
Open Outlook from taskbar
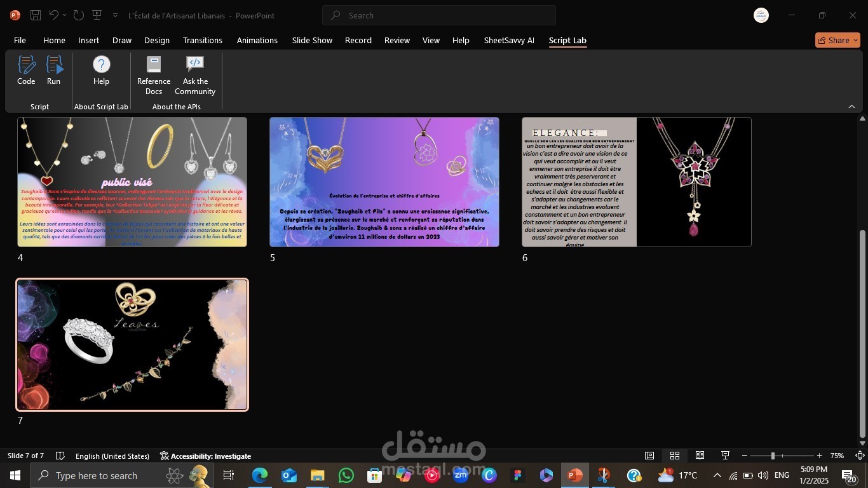coord(288,475)
